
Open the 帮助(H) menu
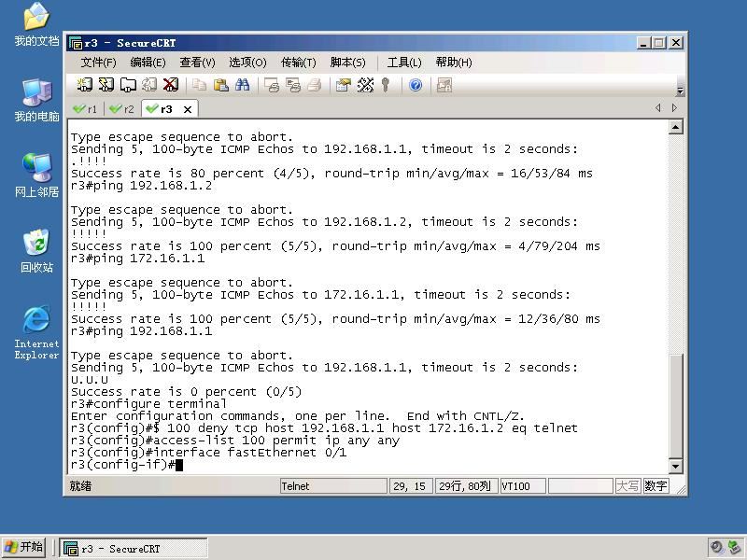point(454,63)
